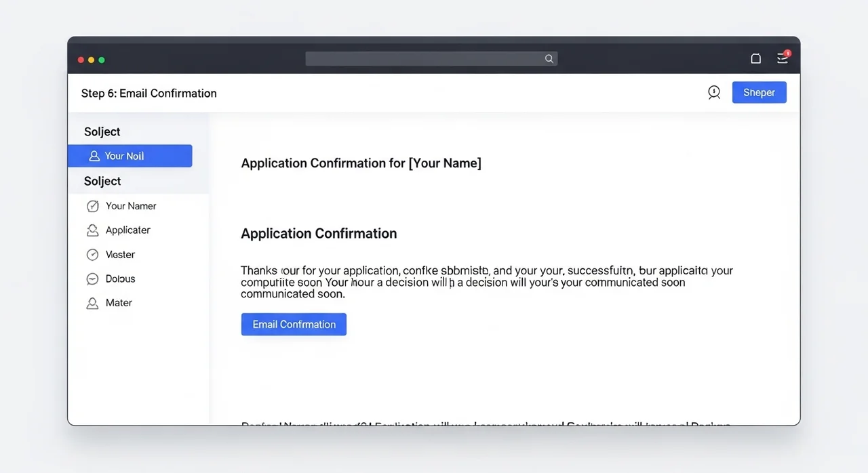Viewport: 868px width, 473px height.
Task: Open the Vaster sidebar item
Action: (x=120, y=255)
